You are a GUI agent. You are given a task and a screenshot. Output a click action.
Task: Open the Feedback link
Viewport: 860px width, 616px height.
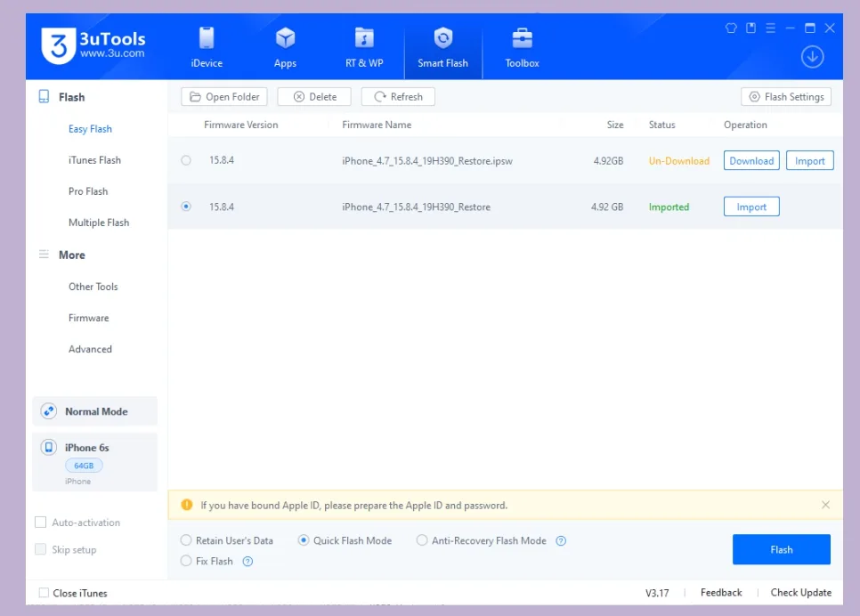721,593
